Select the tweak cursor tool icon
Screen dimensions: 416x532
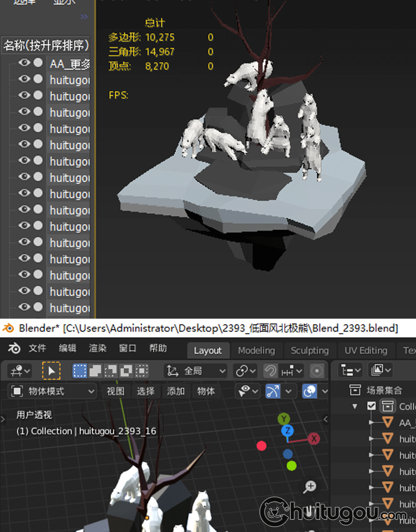(50, 371)
